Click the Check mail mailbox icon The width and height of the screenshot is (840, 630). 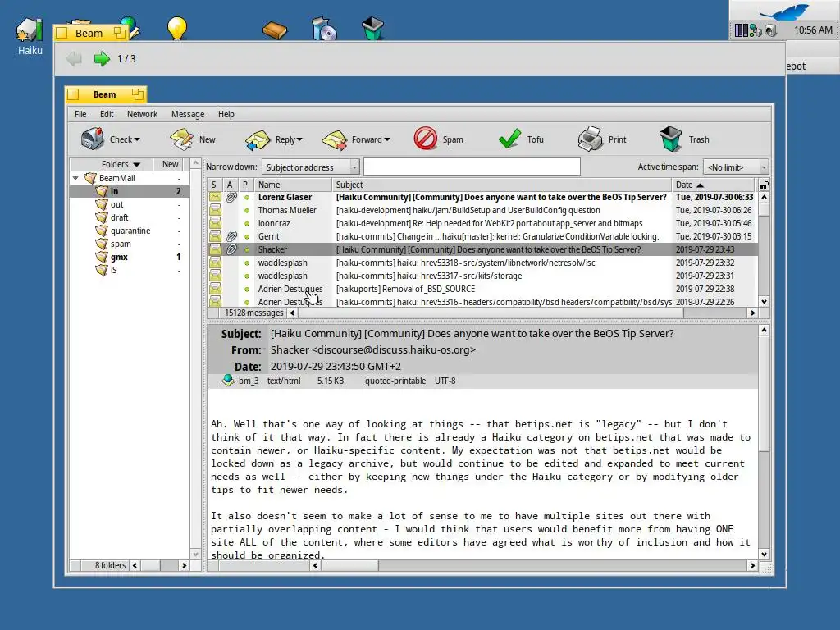pyautogui.click(x=93, y=139)
